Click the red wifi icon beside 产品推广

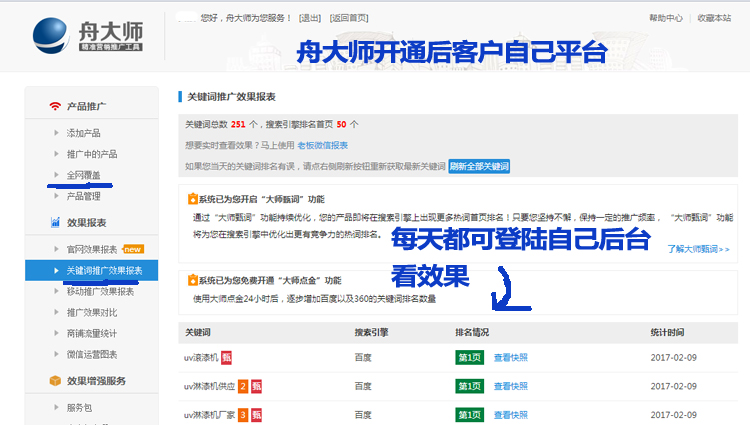tap(55, 106)
